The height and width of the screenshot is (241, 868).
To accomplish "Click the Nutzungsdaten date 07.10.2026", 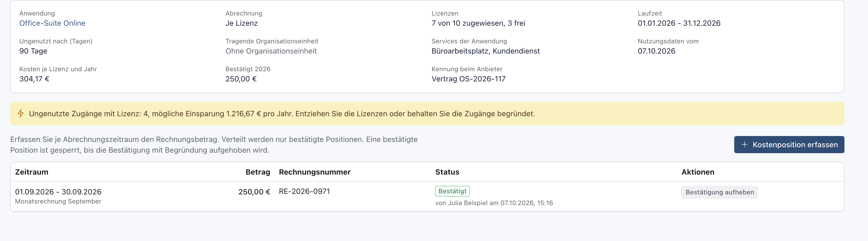I will pos(656,51).
